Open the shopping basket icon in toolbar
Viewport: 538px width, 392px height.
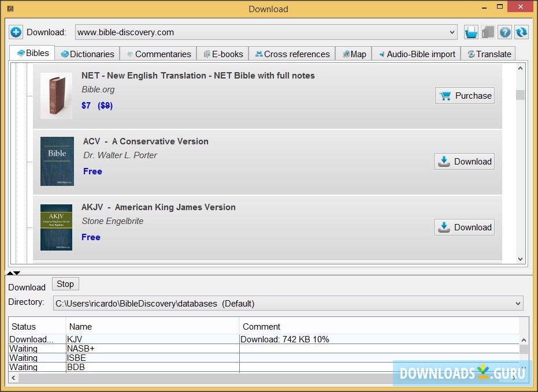[x=471, y=32]
